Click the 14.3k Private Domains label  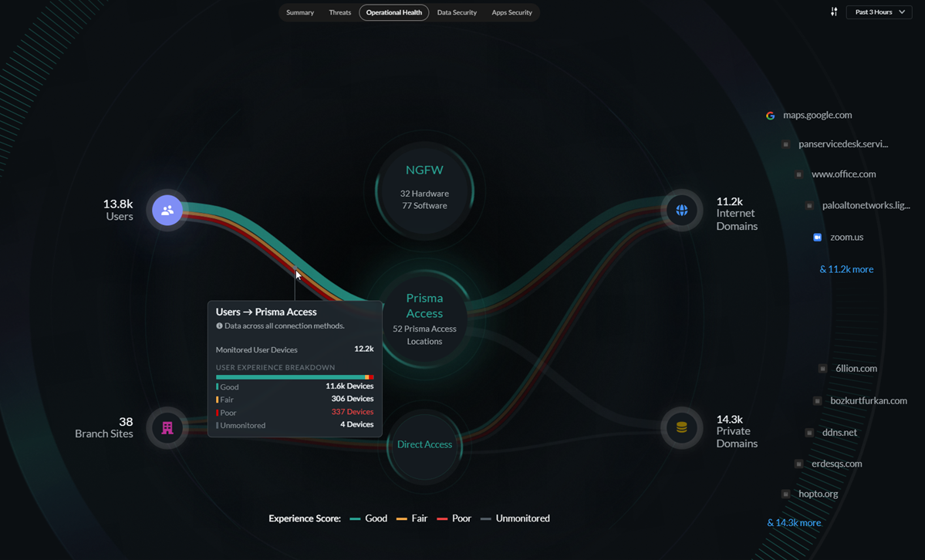click(737, 431)
